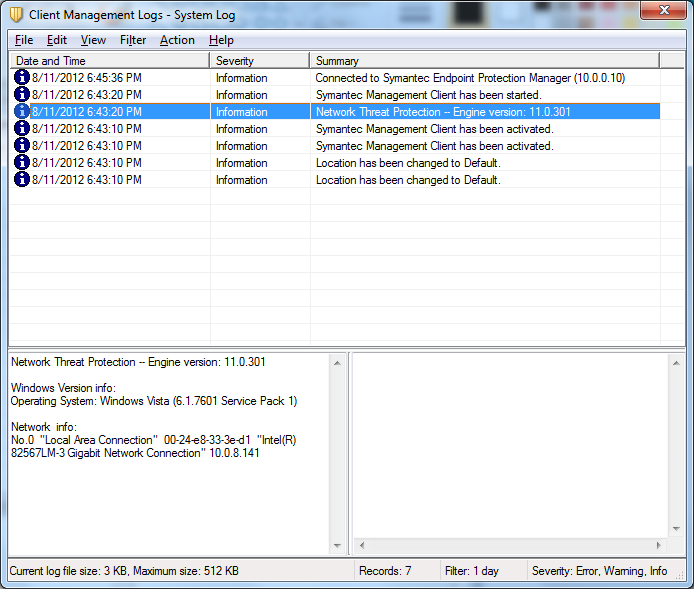Open the Filter menu
This screenshot has height=589, width=694.
tap(133, 40)
